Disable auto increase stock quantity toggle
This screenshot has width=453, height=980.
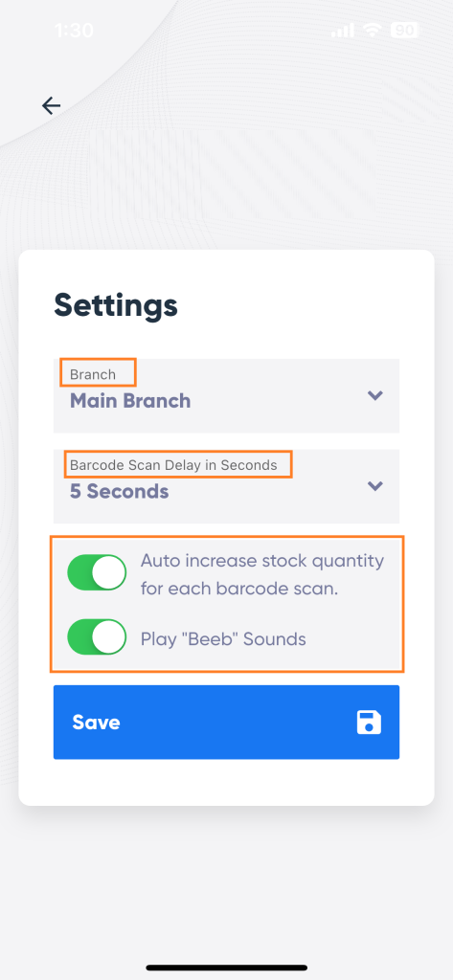[x=97, y=572]
